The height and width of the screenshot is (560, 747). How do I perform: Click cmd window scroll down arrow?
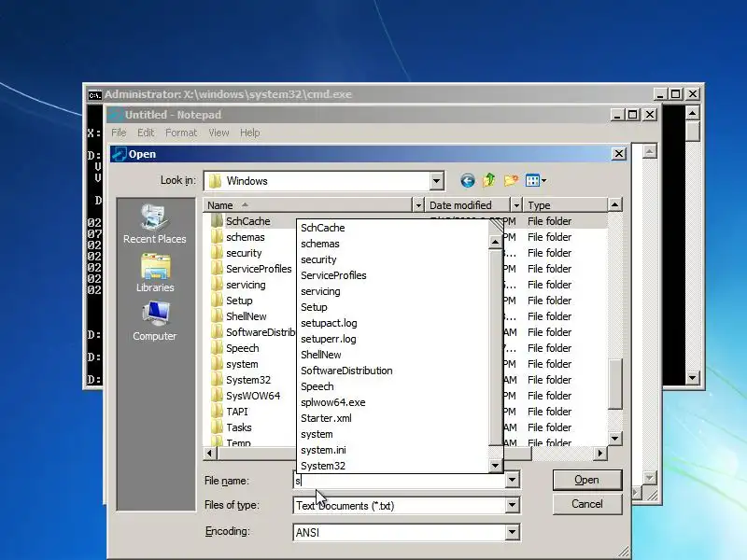(x=692, y=378)
